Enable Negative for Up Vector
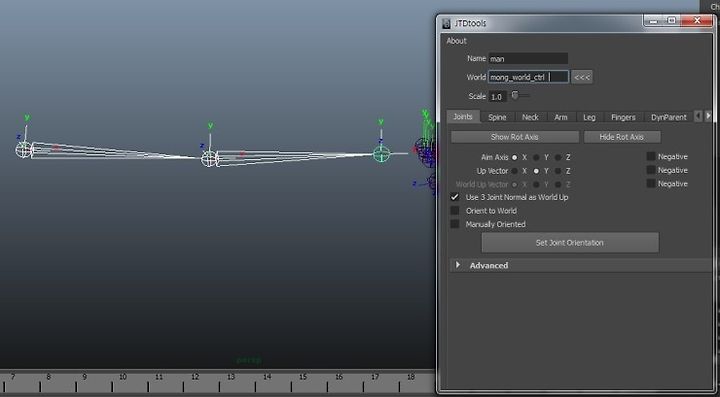The height and width of the screenshot is (397, 720). click(x=651, y=170)
